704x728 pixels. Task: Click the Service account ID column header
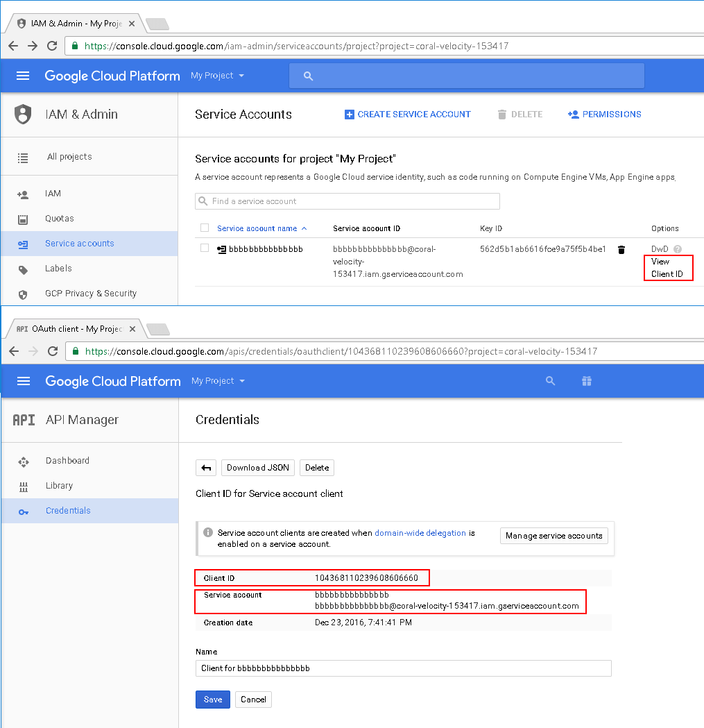click(x=367, y=228)
